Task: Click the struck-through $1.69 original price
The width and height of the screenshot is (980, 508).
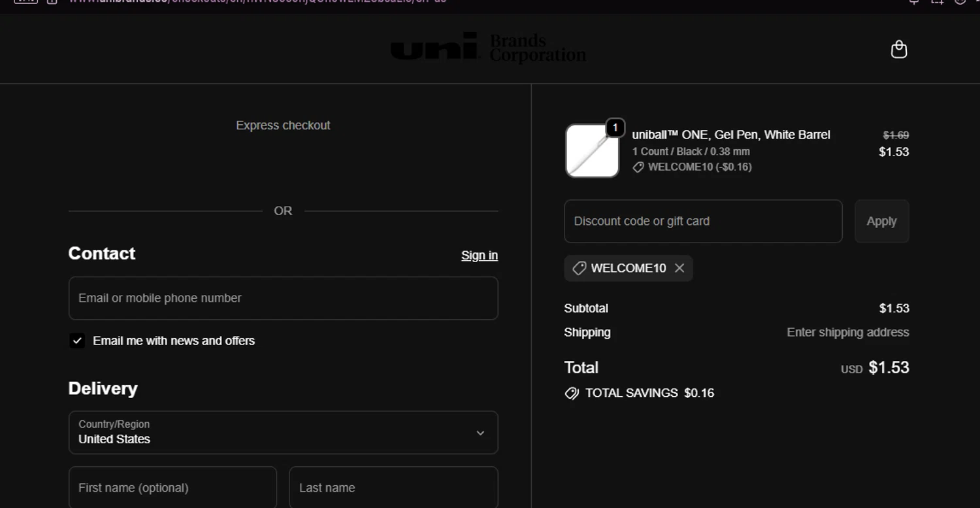Action: coord(896,135)
